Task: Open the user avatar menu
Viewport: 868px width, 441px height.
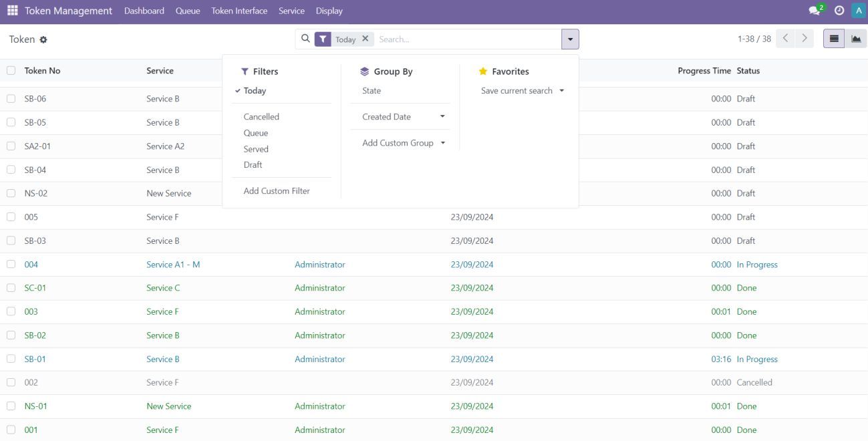Action: click(x=859, y=11)
